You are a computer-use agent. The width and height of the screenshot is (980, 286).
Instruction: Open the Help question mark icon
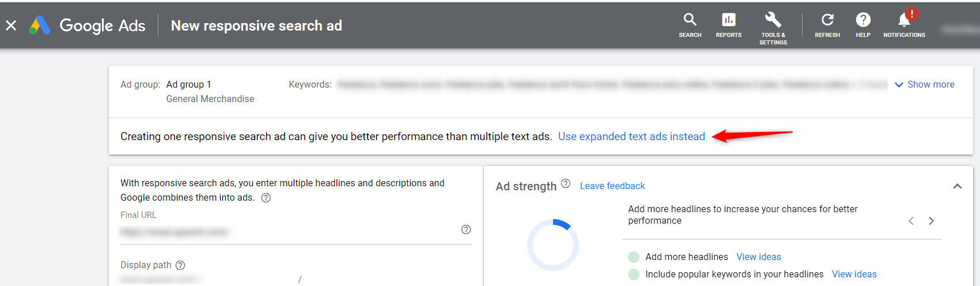[862, 20]
